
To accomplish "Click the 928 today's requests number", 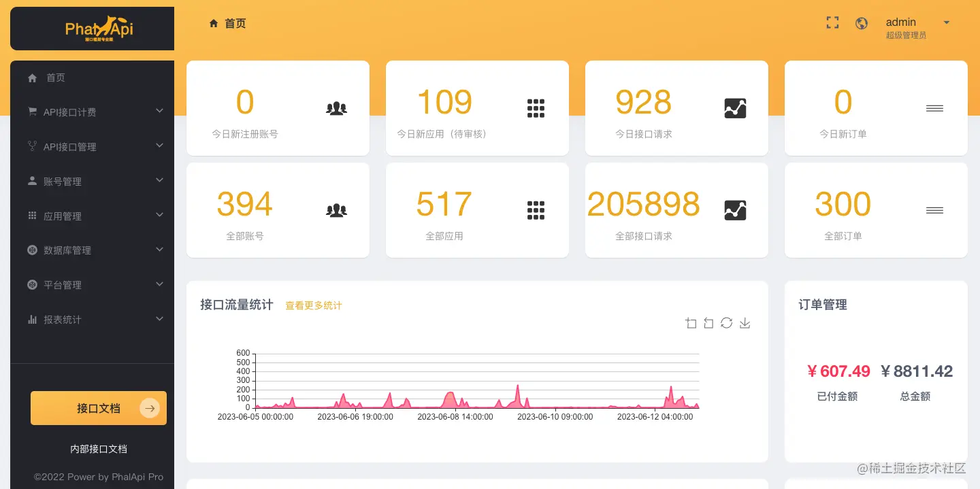I will [x=643, y=102].
